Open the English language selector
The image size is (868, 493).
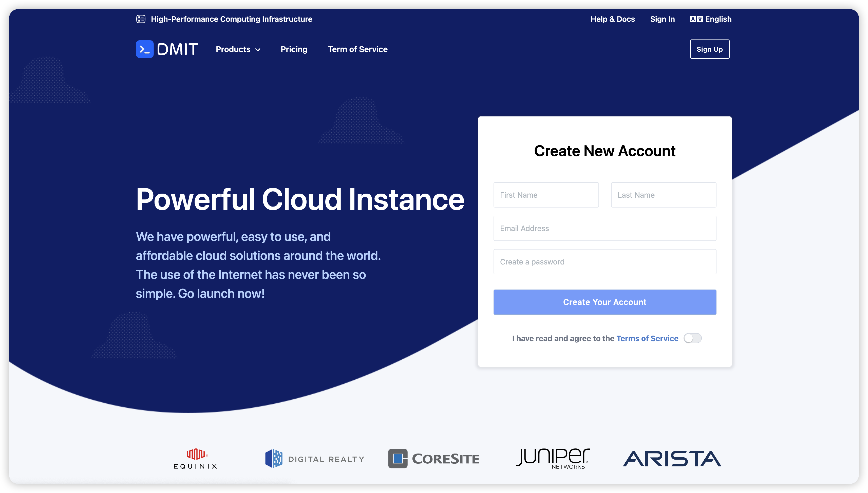(x=718, y=19)
